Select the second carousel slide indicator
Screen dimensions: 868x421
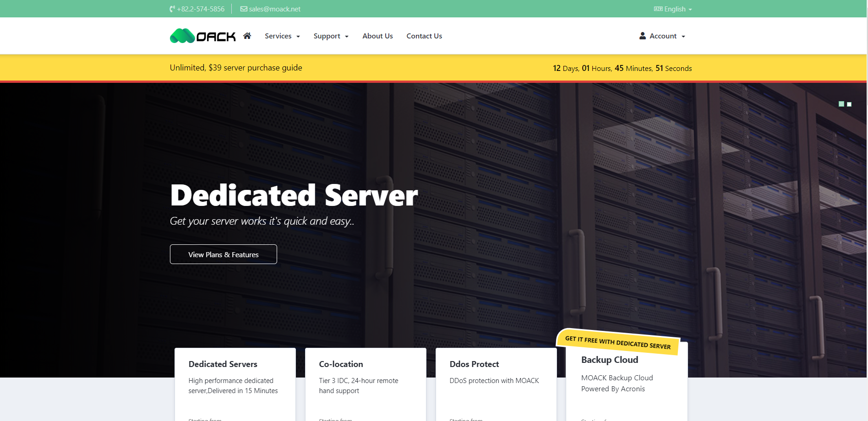tap(849, 104)
